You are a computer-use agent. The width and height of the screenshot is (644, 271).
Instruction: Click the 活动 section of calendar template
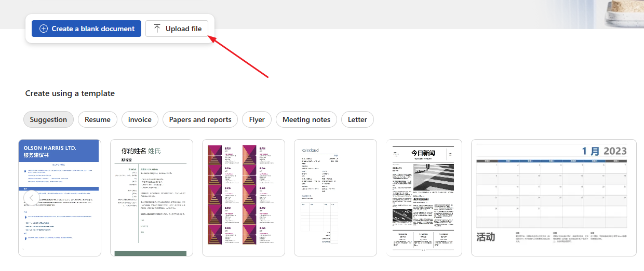tap(486, 237)
